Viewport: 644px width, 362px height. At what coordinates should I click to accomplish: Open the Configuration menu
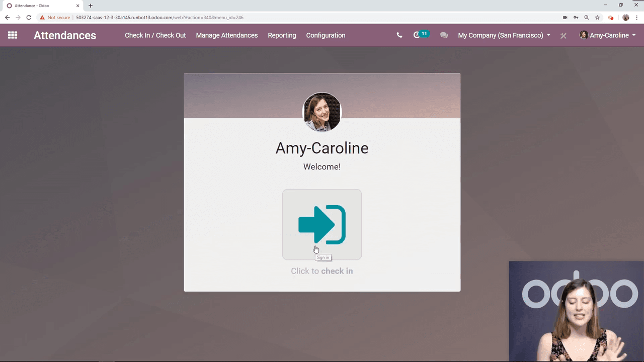click(x=326, y=35)
